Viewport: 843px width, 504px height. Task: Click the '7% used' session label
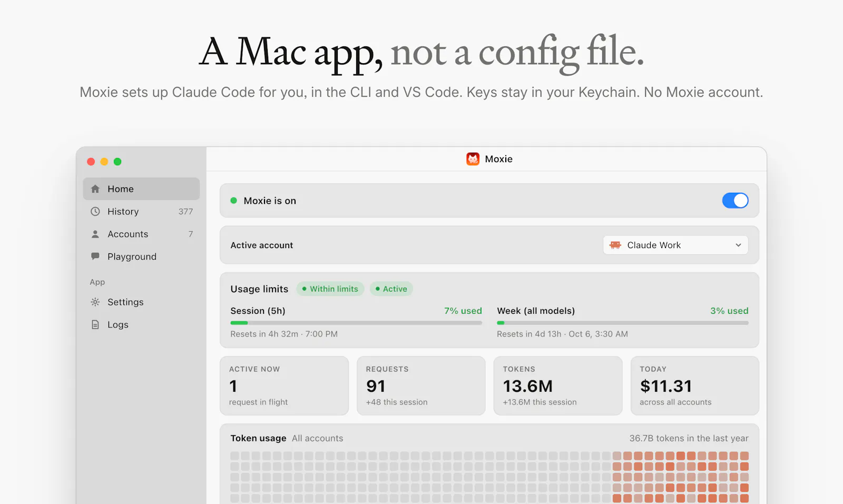[463, 311]
